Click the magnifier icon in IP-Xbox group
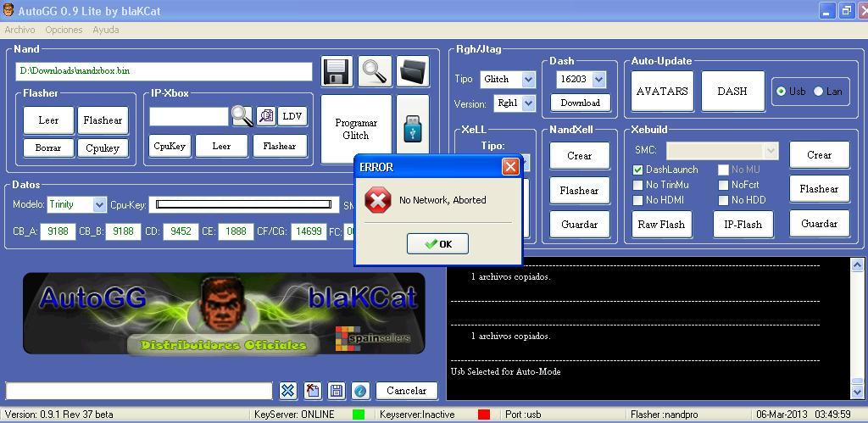 point(242,116)
